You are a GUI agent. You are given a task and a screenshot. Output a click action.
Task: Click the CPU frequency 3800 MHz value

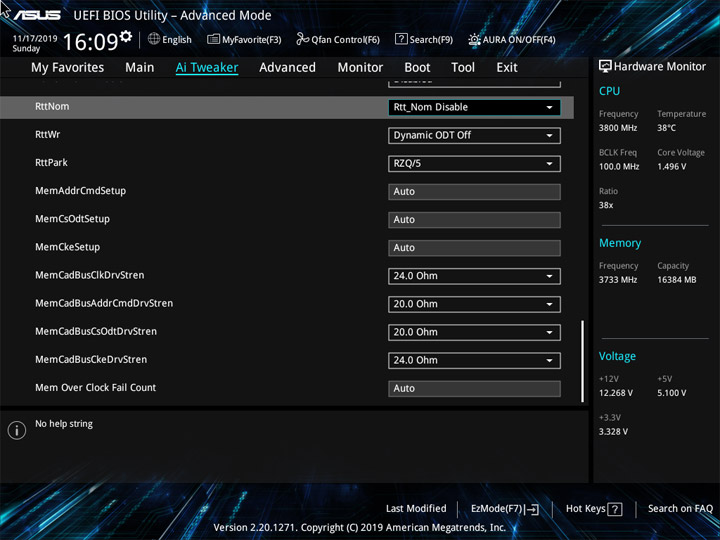618,128
